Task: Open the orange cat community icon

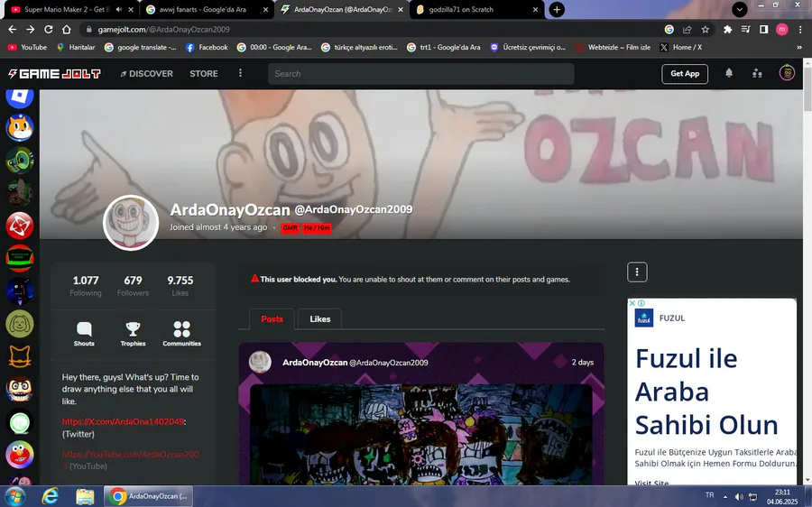Action: [x=20, y=128]
